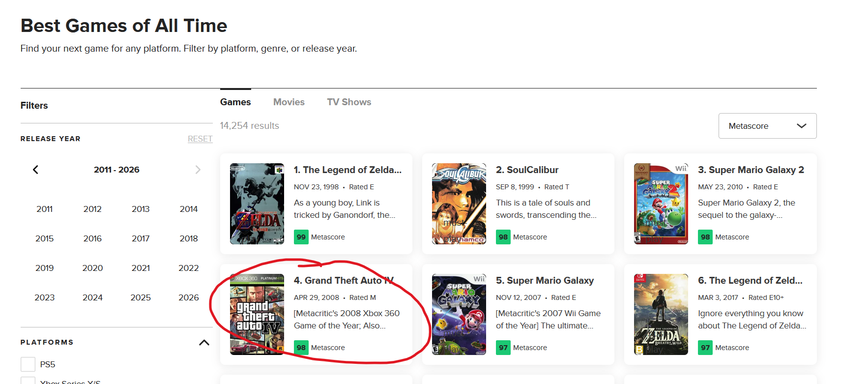Go to next release year range

(x=198, y=170)
